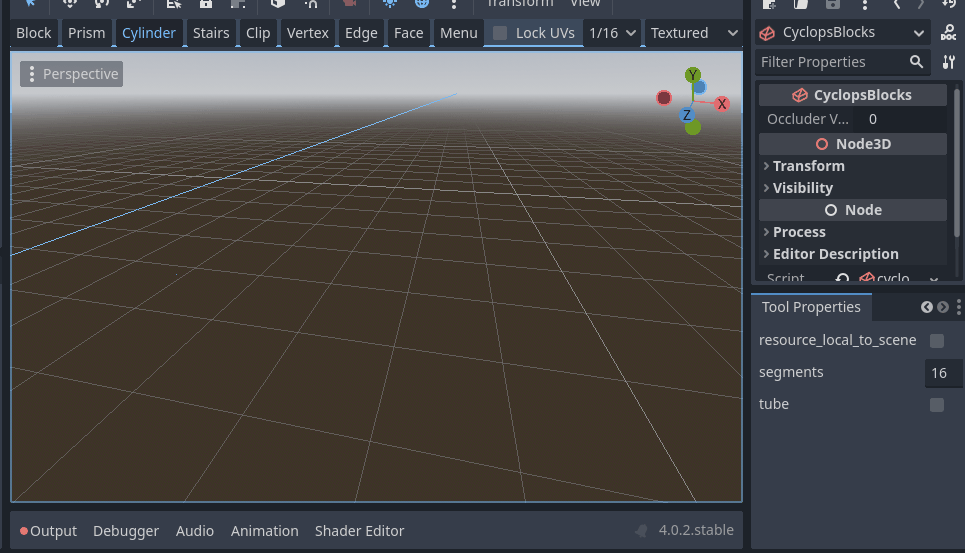
Task: Switch to the Clip tool
Action: click(x=258, y=33)
